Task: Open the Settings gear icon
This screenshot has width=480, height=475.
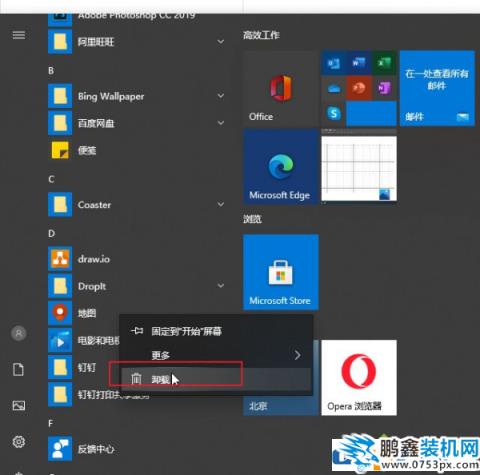Action: point(19,442)
